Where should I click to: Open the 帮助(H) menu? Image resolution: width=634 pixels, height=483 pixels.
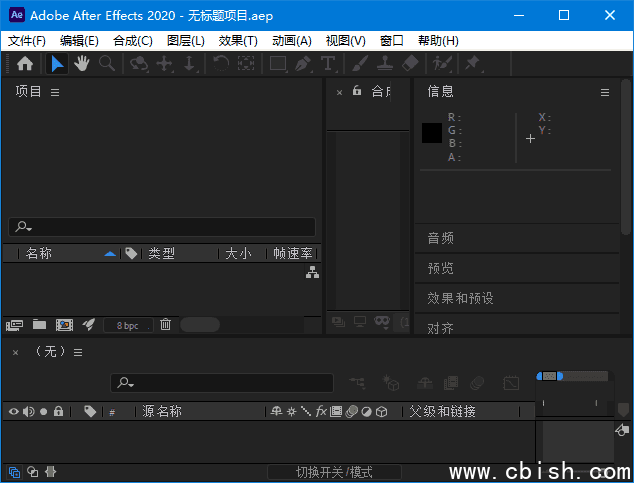click(x=438, y=40)
